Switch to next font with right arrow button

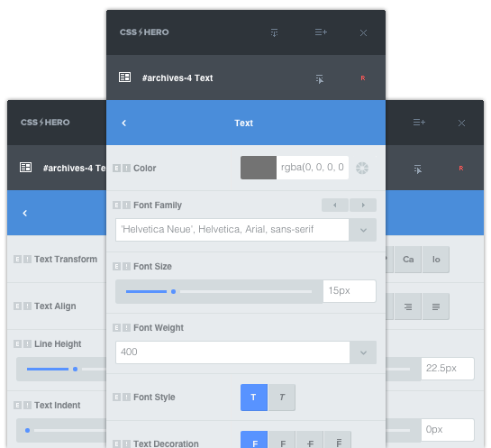point(363,206)
